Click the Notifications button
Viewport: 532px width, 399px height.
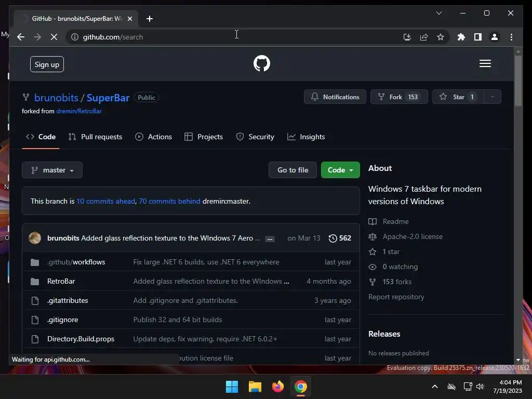point(335,97)
